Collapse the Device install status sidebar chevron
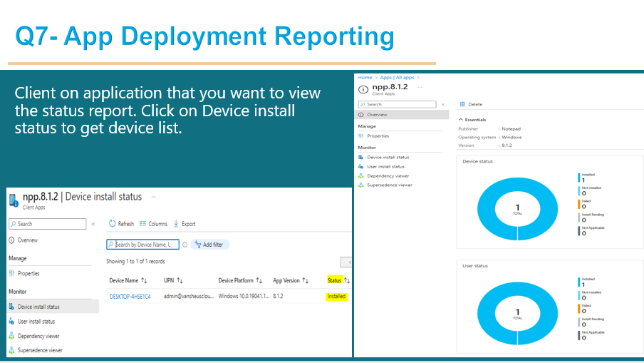 click(x=93, y=224)
